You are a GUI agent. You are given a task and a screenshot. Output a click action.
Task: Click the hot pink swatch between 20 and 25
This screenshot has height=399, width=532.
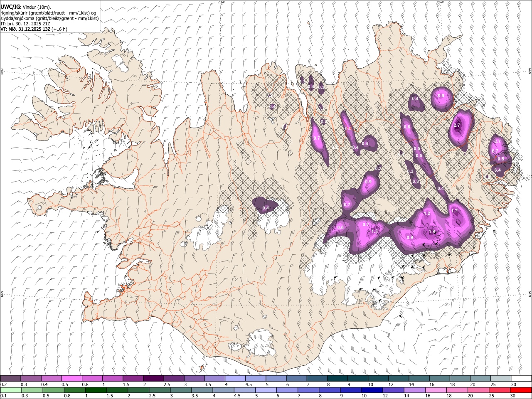coord(478,390)
